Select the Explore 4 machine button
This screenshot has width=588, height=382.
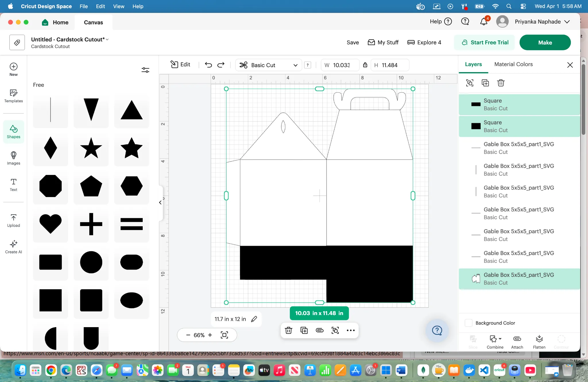click(x=424, y=43)
